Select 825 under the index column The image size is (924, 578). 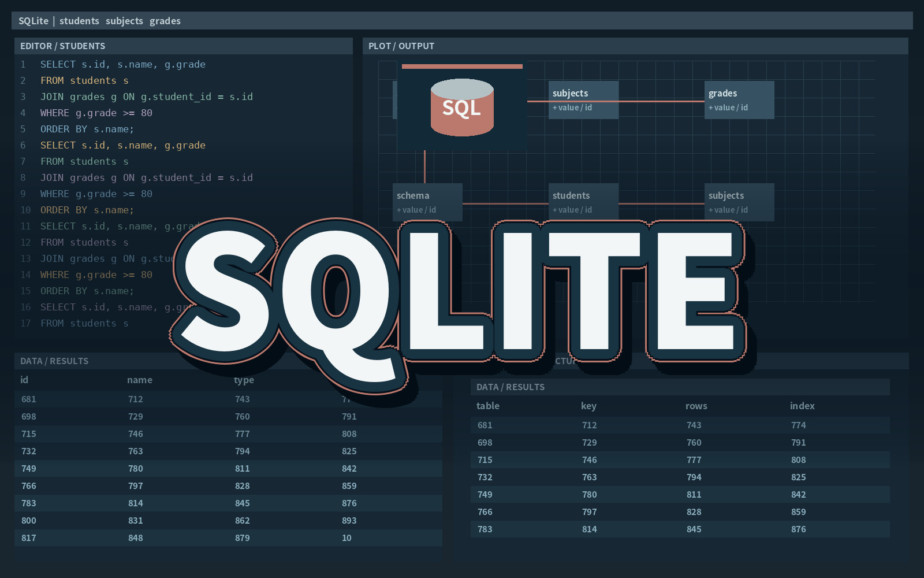point(799,477)
